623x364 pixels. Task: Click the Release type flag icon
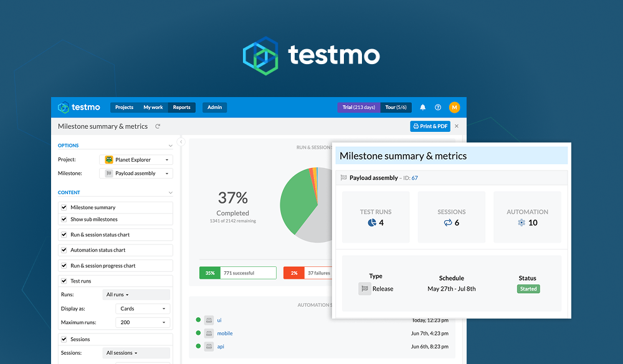coord(364,289)
